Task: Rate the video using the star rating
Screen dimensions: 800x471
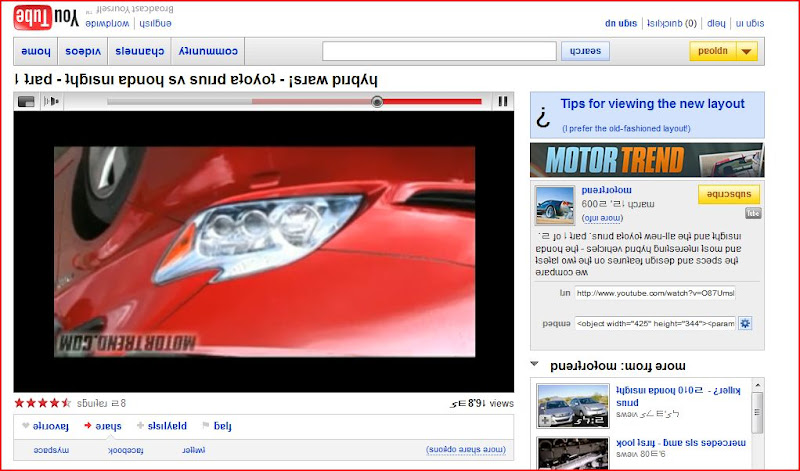Action: coord(42,403)
